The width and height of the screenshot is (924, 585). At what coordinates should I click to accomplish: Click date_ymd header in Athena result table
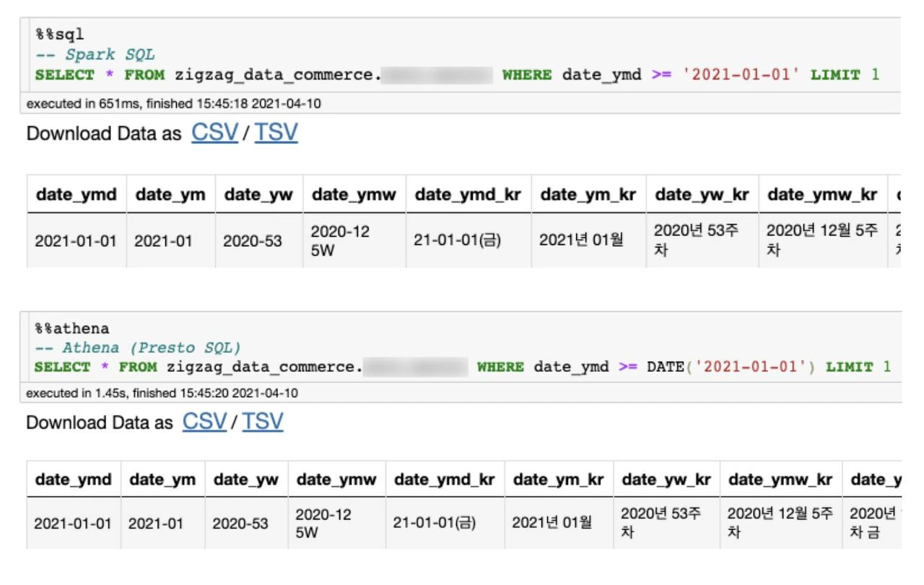74,480
